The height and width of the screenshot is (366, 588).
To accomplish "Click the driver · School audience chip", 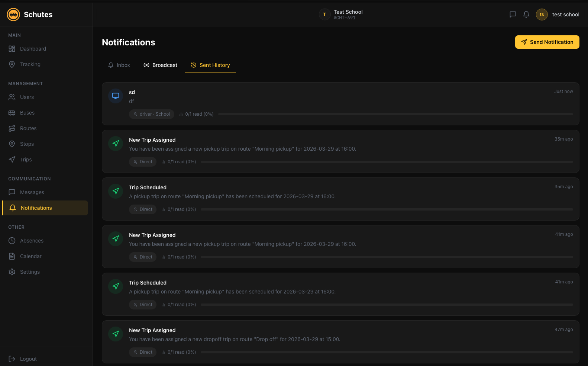I will [x=152, y=114].
